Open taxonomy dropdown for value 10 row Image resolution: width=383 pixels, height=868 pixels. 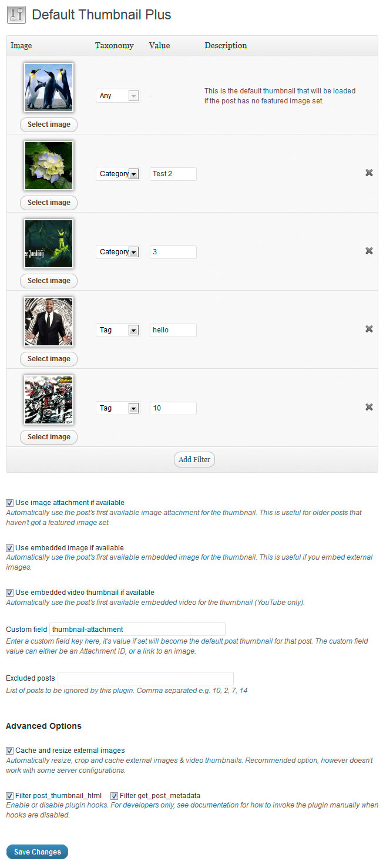117,408
